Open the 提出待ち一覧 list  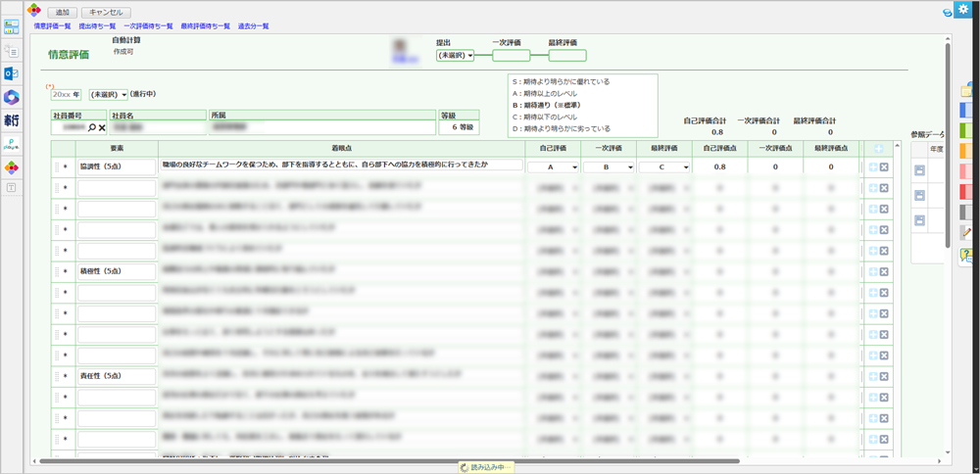tap(97, 26)
